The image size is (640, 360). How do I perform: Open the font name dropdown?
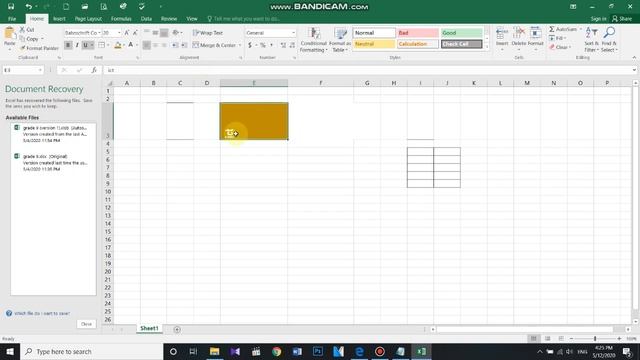coord(99,33)
